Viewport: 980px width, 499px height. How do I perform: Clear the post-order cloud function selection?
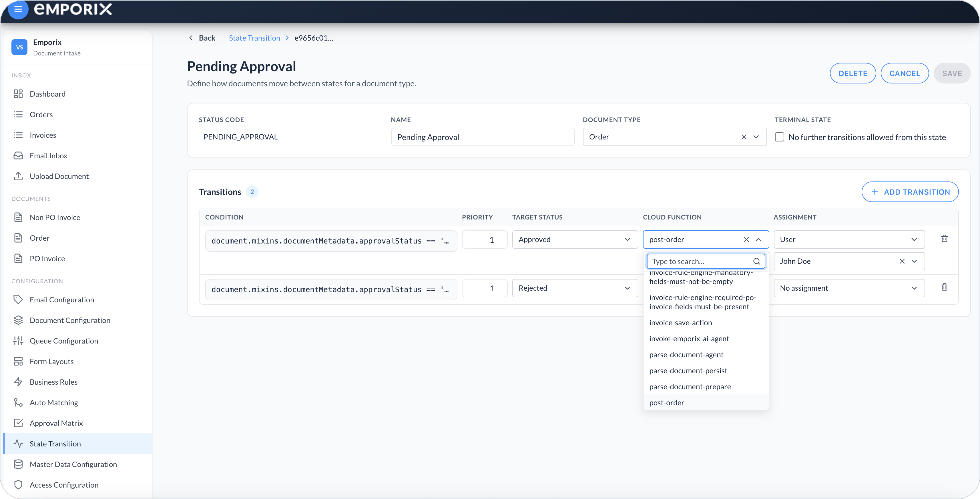click(746, 239)
